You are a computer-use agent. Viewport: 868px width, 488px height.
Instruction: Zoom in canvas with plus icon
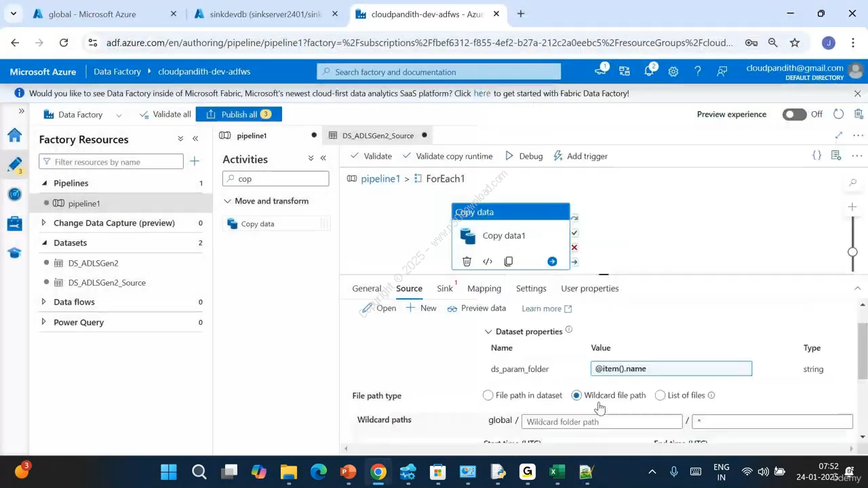pyautogui.click(x=852, y=207)
